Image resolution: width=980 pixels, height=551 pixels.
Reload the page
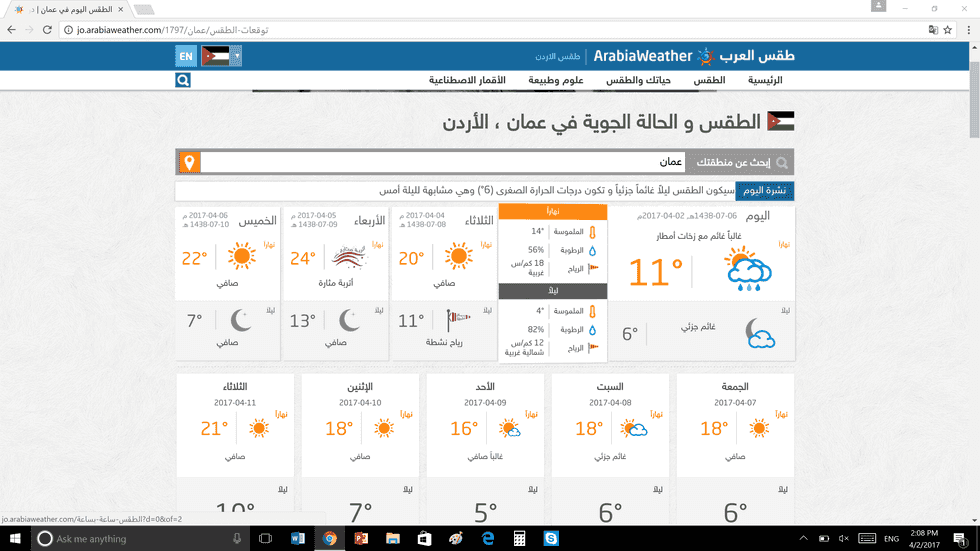point(48,30)
